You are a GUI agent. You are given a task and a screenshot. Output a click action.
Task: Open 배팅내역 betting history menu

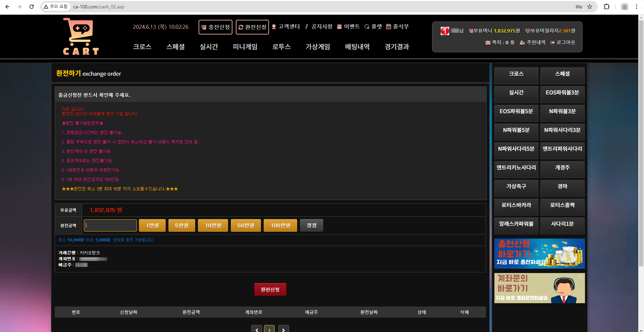357,47
